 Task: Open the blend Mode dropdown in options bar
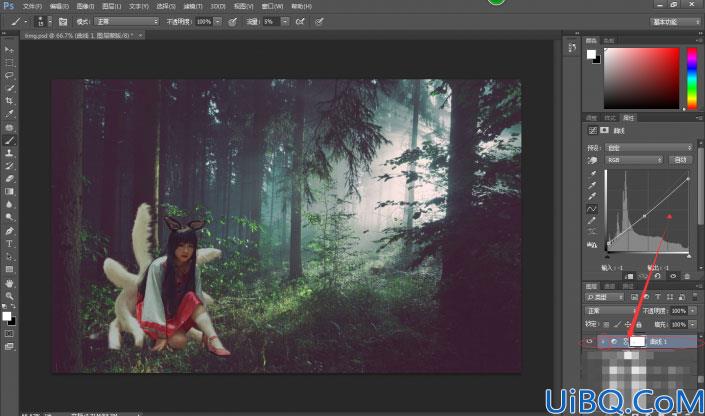127,22
